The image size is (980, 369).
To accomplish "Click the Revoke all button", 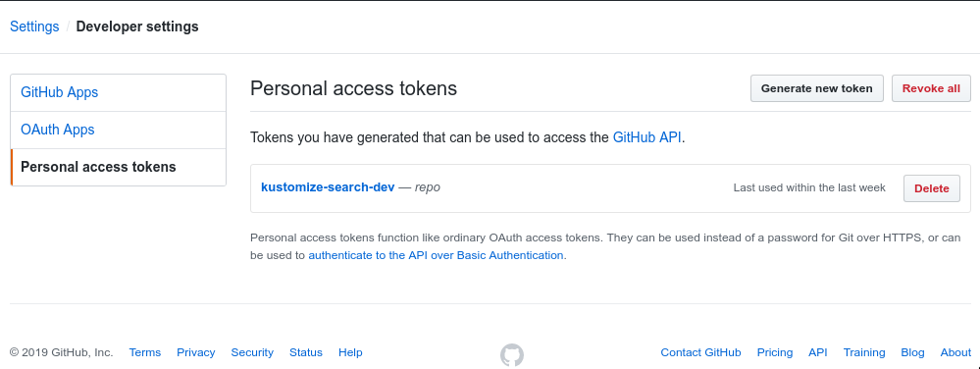I will click(931, 88).
